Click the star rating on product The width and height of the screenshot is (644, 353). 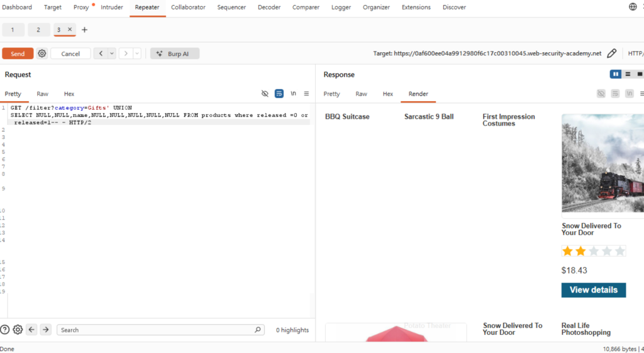594,251
